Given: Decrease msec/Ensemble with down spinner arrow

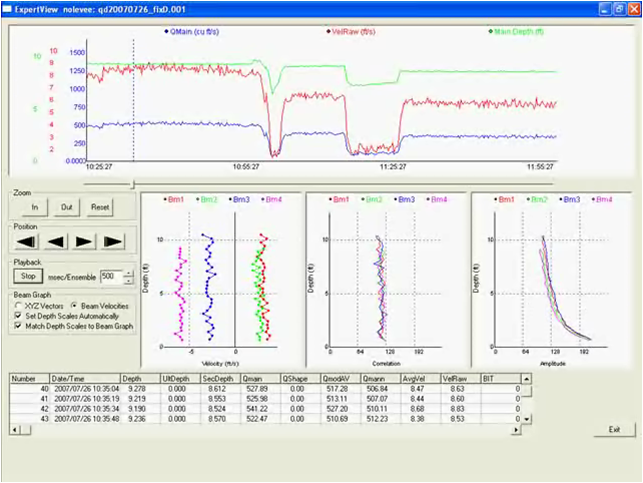Looking at the screenshot, I should [x=127, y=280].
